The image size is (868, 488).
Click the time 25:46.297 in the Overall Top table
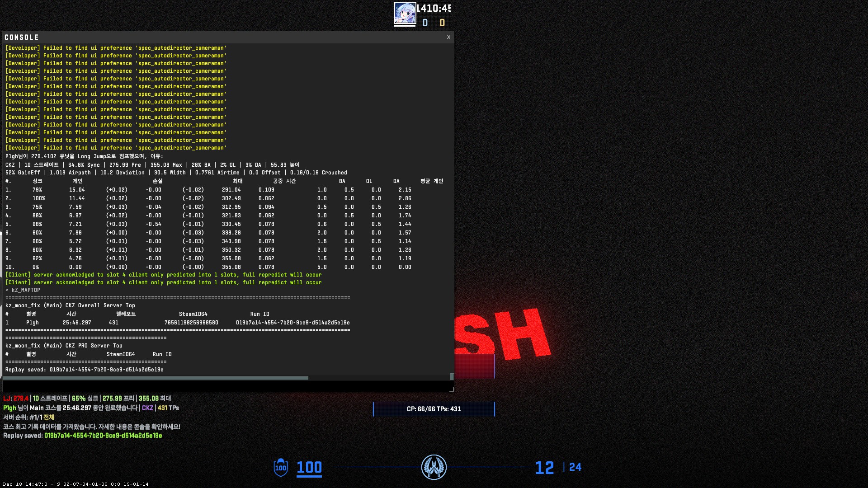(x=77, y=323)
